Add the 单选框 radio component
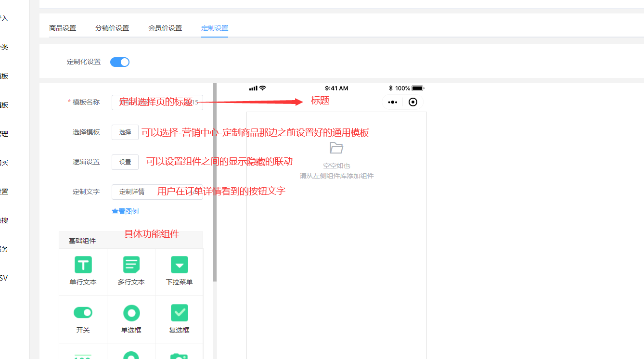644x359 pixels. click(131, 320)
